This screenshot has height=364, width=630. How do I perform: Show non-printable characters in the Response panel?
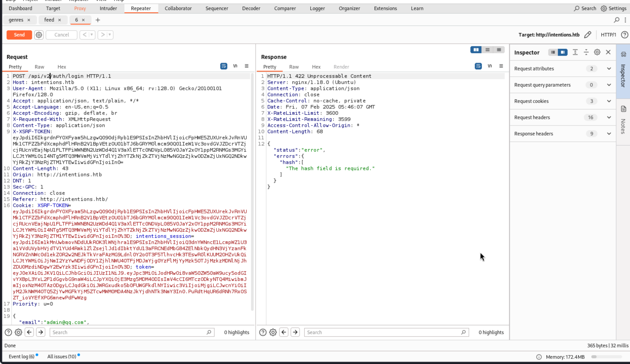490,66
